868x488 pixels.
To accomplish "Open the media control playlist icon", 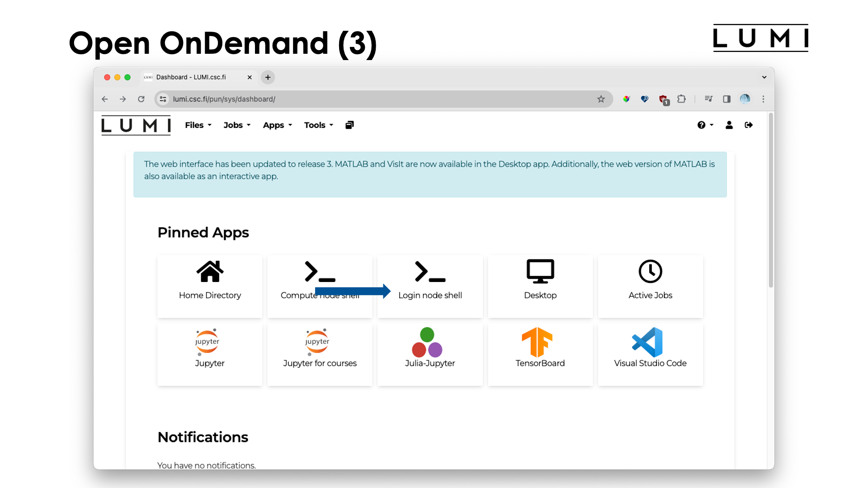I will click(708, 99).
